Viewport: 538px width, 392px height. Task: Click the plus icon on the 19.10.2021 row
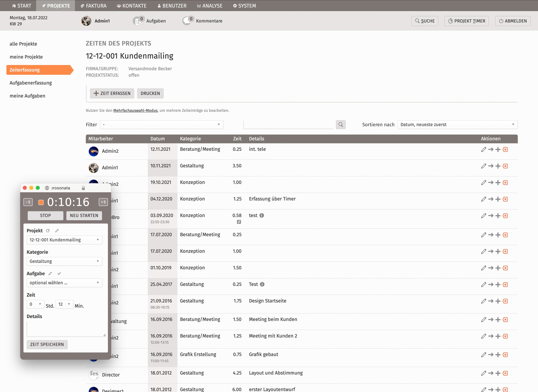pos(498,183)
